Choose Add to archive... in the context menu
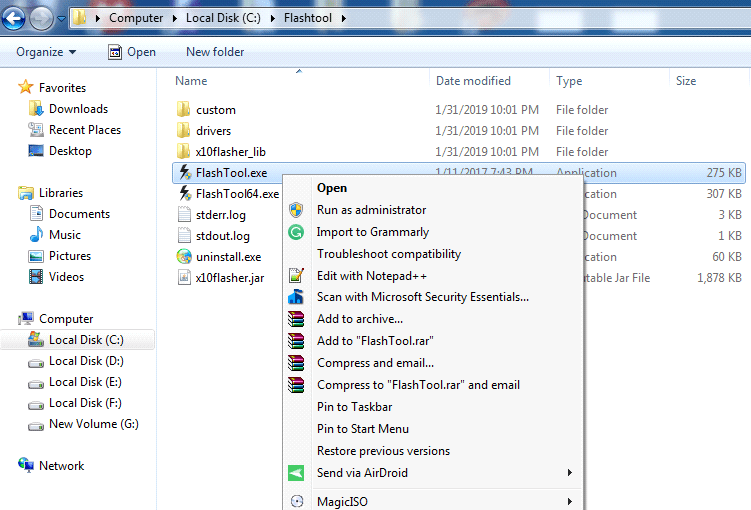The width and height of the screenshot is (751, 510). point(433,319)
